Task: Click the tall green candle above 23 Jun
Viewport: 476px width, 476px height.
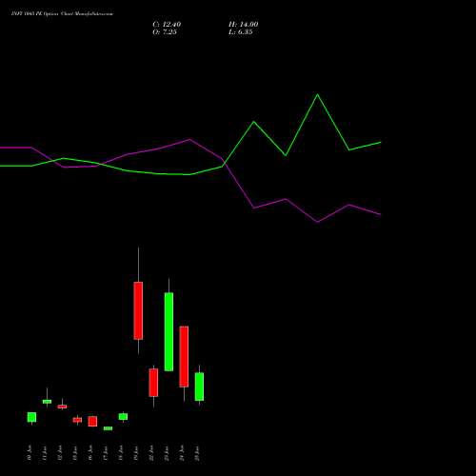Action: 169,331
